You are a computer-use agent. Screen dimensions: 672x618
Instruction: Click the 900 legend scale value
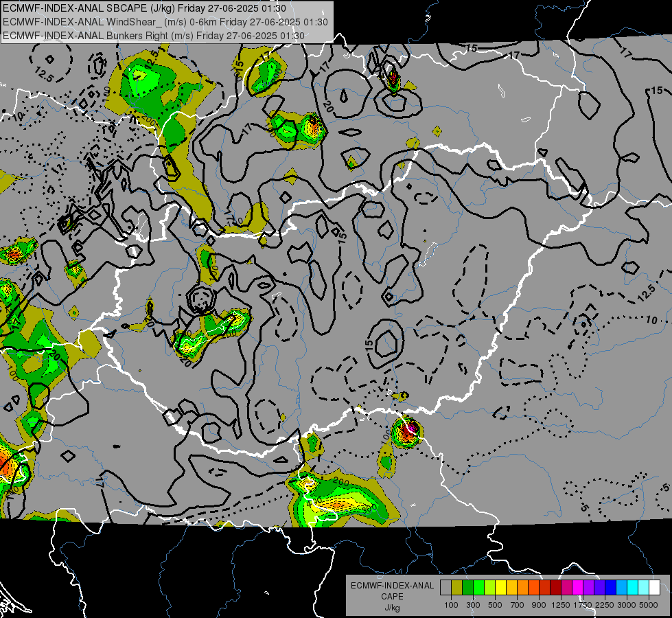click(539, 605)
